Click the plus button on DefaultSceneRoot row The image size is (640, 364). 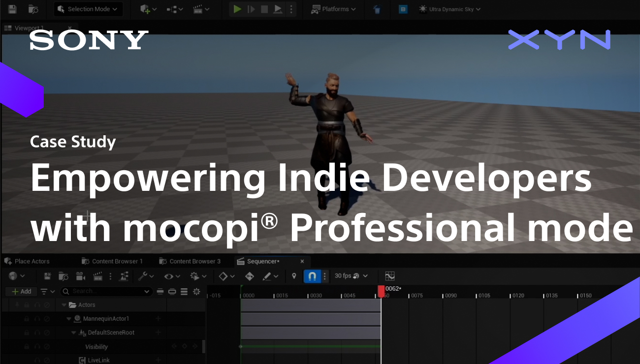159,333
